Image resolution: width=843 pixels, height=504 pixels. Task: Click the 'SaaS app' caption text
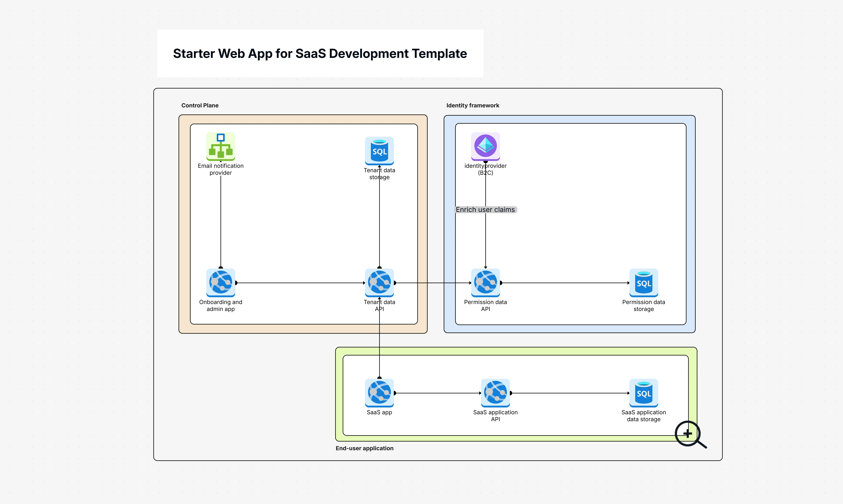pos(379,412)
